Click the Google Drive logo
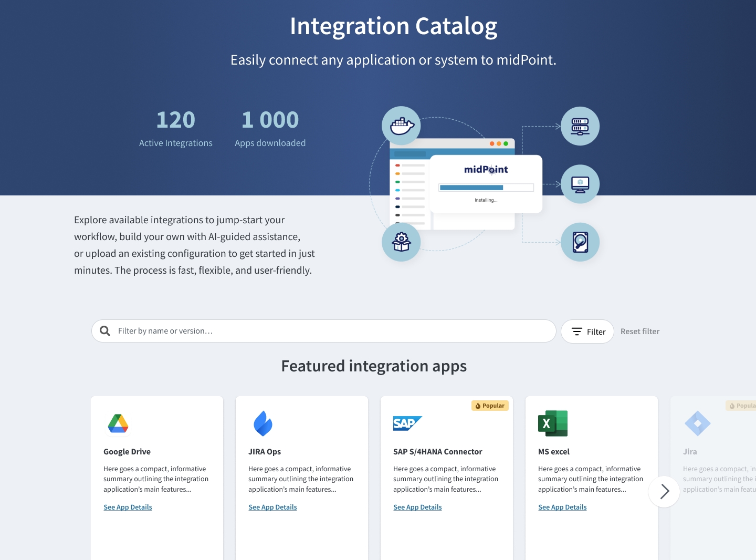This screenshot has width=756, height=560. coord(118,423)
